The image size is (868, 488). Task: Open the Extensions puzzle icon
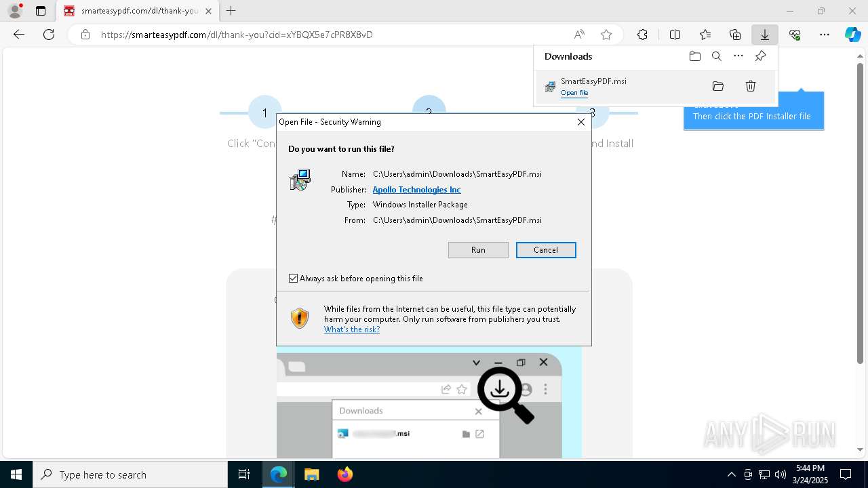[642, 35]
